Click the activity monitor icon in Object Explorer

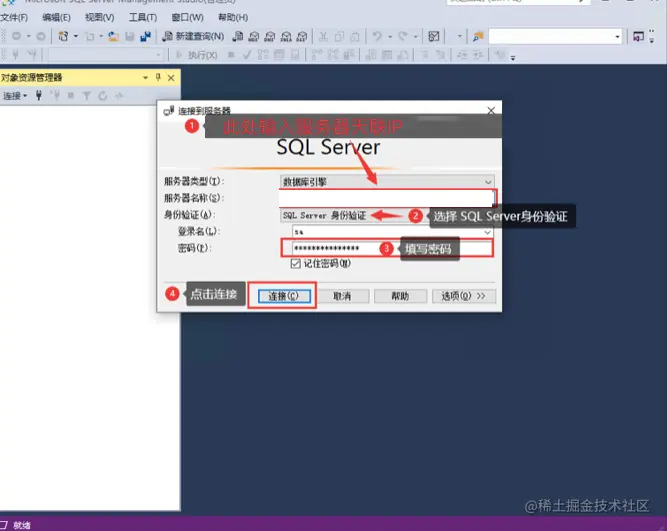119,96
